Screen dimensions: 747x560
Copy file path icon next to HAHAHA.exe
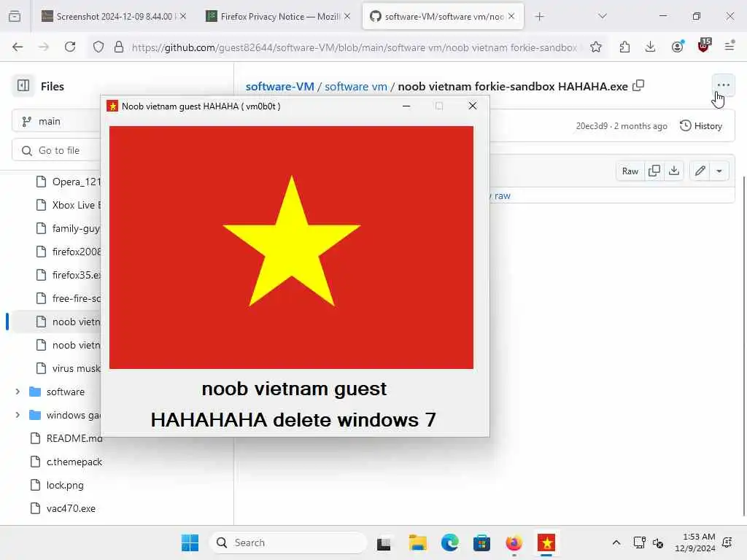coord(638,86)
